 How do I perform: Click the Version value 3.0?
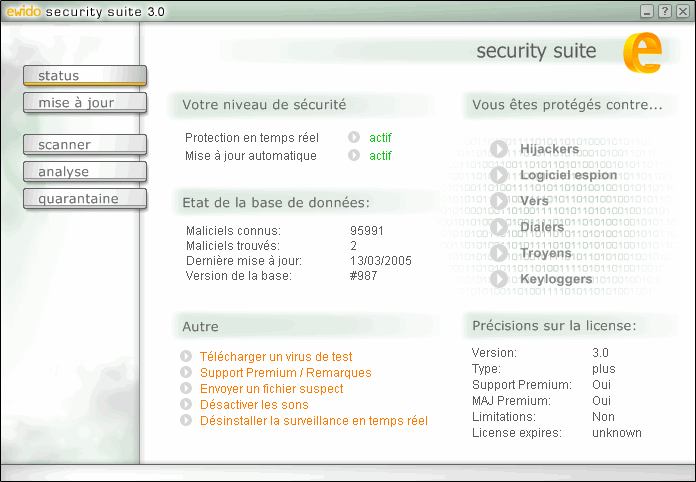click(x=600, y=353)
